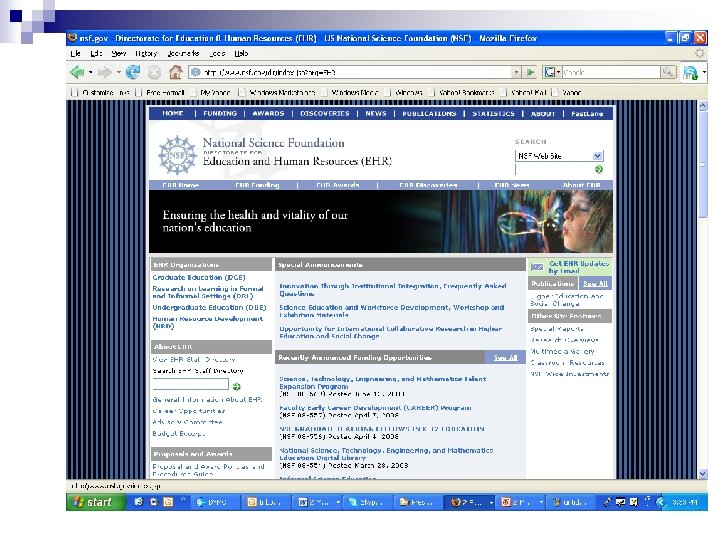Screen dimensions: 720x540
Task: Click the green Go arrow beside the address bar
Action: coord(530,72)
